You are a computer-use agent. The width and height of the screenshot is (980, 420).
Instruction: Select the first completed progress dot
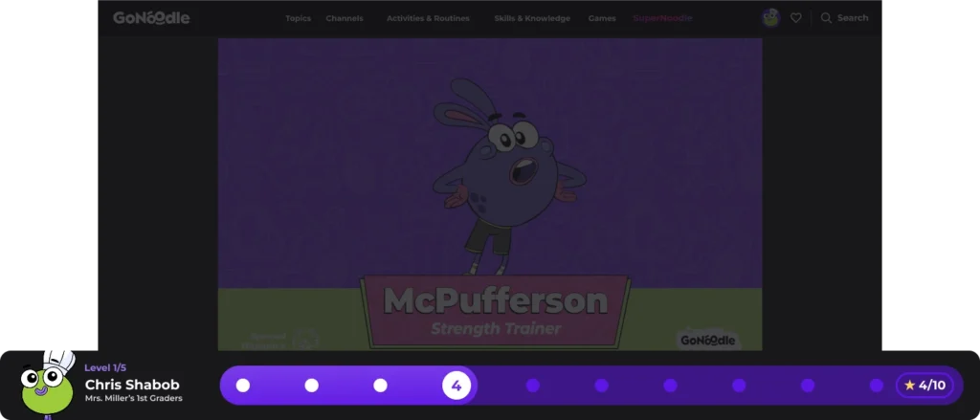coord(243,386)
